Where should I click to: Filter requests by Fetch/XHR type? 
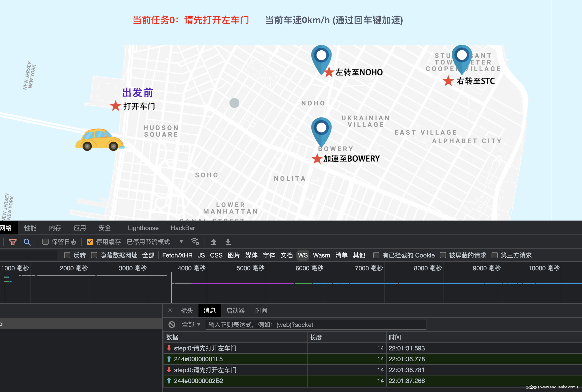point(177,255)
